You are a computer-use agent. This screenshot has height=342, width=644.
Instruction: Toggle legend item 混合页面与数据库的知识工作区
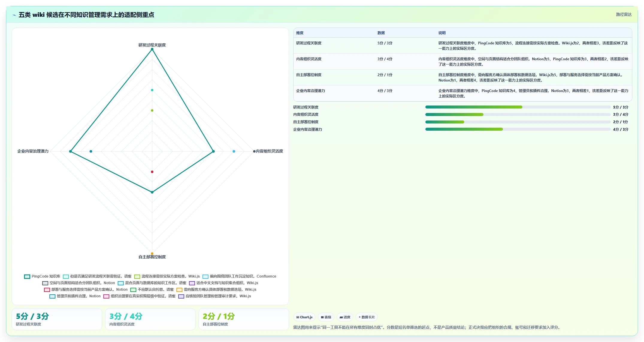(x=152, y=283)
